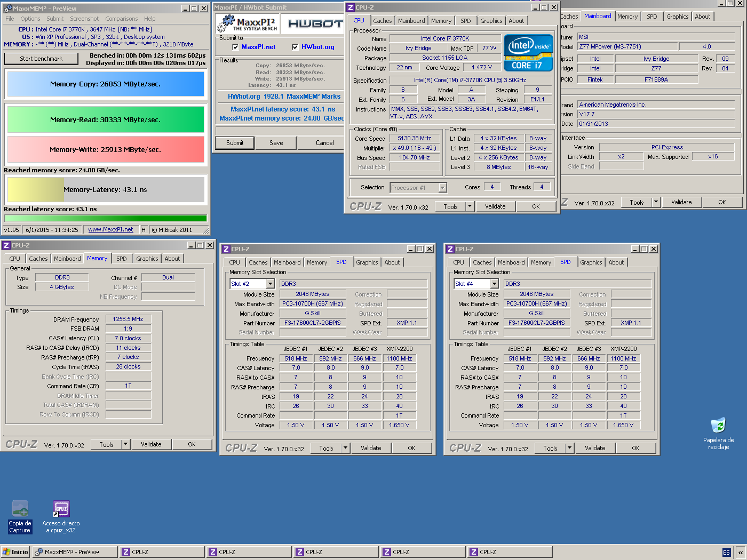Click the ES language indicator in system tray

(726, 553)
